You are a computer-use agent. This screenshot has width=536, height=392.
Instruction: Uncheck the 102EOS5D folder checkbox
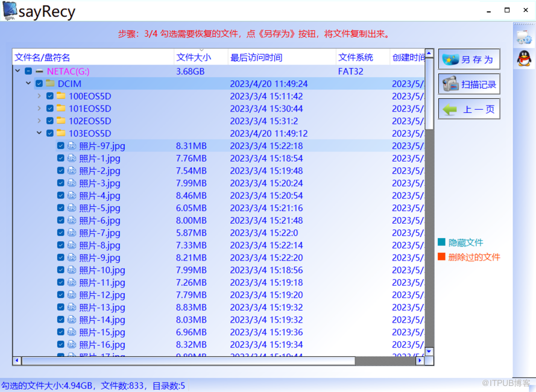(50, 121)
